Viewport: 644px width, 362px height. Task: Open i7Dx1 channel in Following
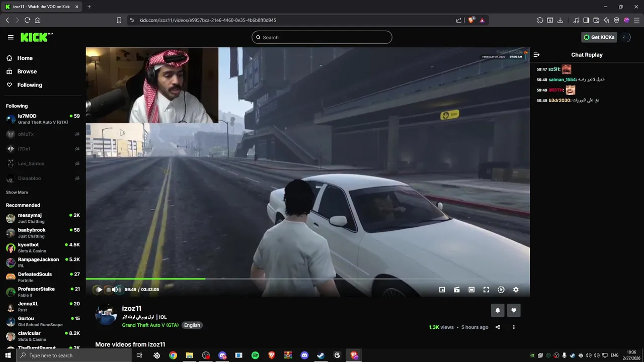click(43, 149)
